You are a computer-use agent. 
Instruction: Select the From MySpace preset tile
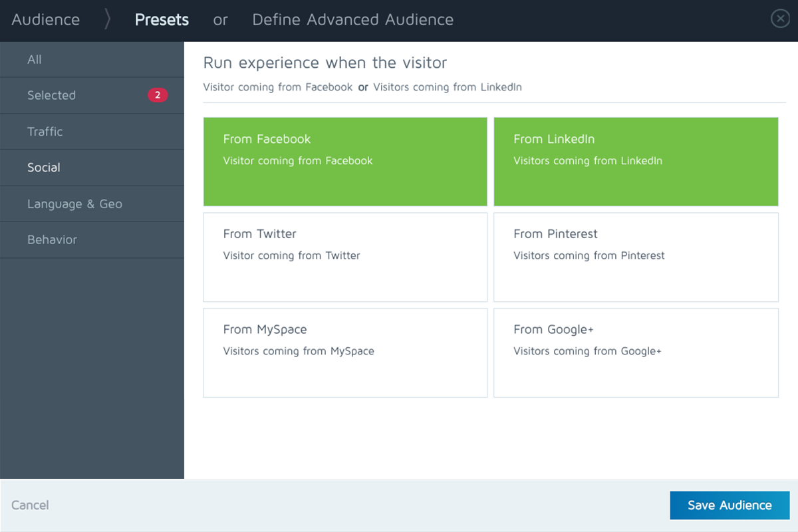(x=345, y=352)
